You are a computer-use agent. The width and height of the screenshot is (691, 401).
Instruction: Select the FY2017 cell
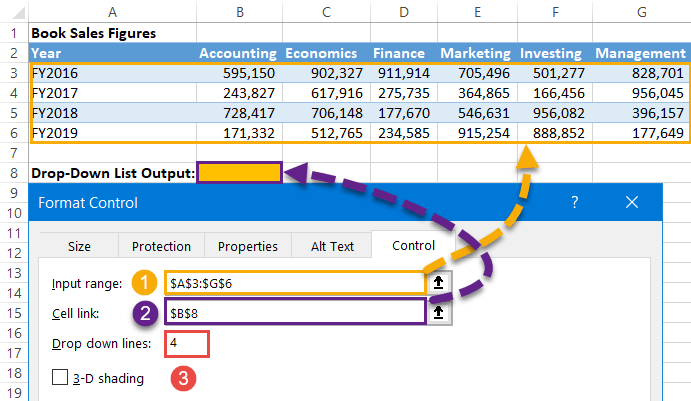[112, 93]
